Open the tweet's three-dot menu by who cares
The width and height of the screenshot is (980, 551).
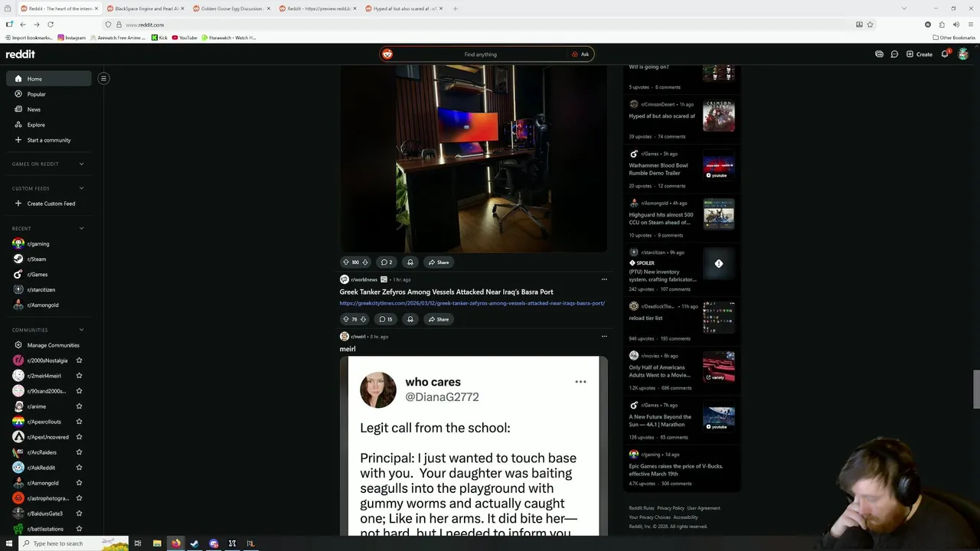pyautogui.click(x=580, y=381)
